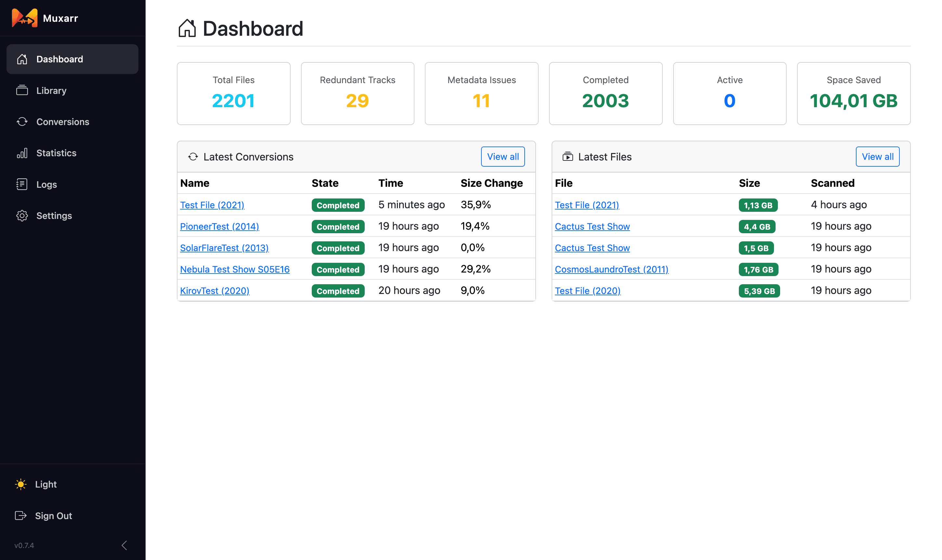Screen dimensions: 942x560
Task: Click the Redundant Tracks 29 card
Action: click(357, 93)
